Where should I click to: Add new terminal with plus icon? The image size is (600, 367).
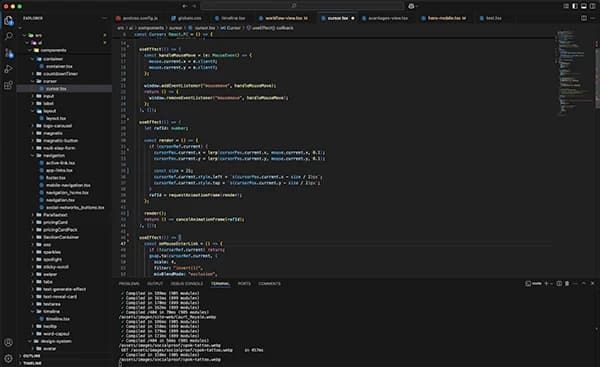[546, 284]
